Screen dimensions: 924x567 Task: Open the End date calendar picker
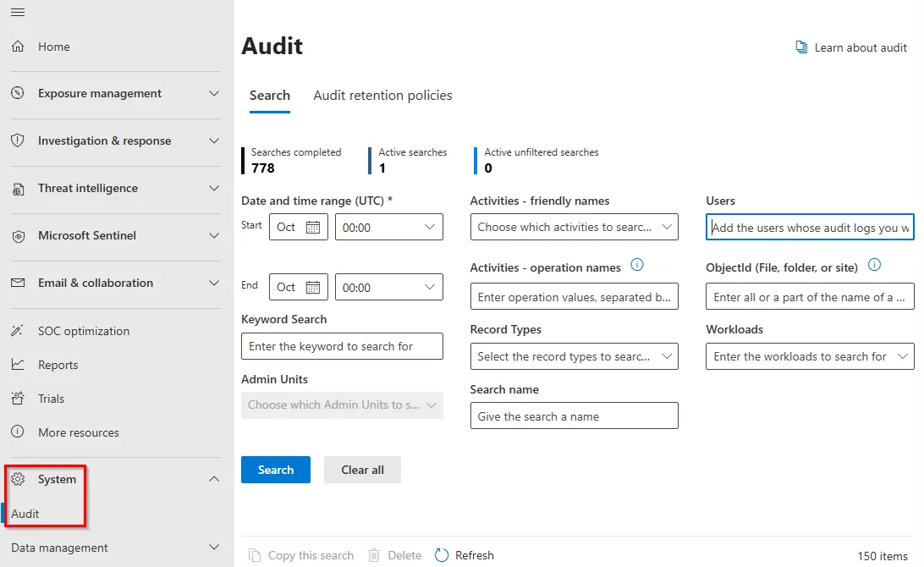[312, 287]
